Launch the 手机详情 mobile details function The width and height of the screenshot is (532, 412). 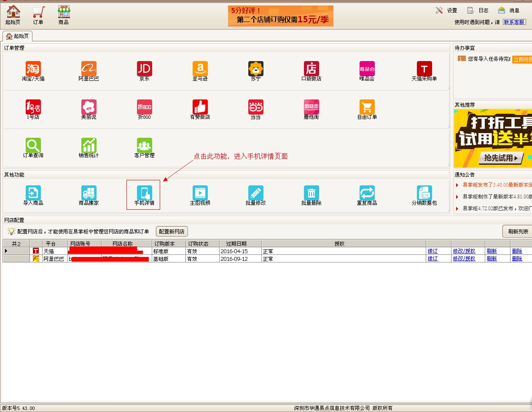point(144,195)
